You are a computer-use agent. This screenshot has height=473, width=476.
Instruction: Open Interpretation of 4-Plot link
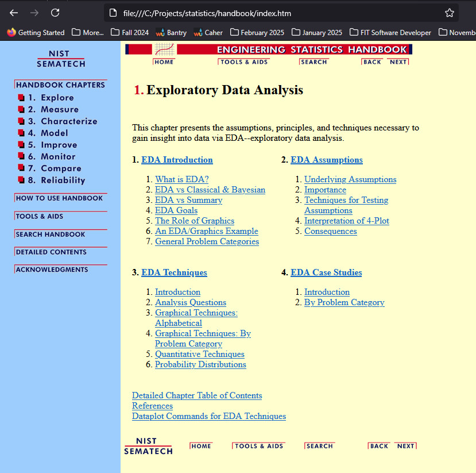347,221
